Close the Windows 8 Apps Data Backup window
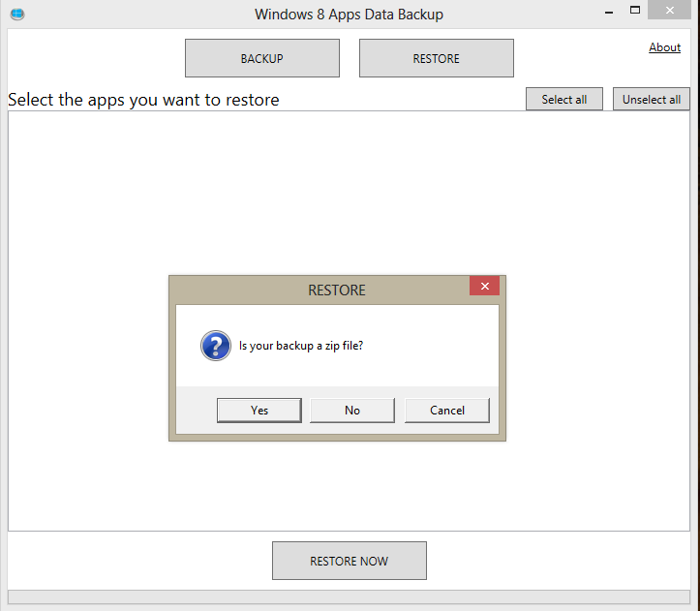 [x=669, y=10]
